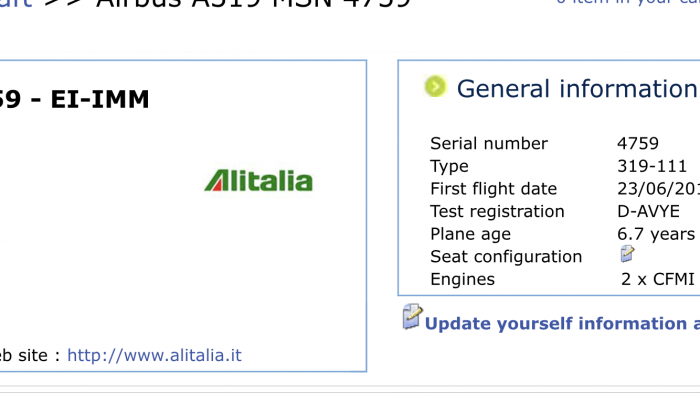700x393 pixels.
Task: Click the test registration value D-AVYE
Action: (648, 211)
